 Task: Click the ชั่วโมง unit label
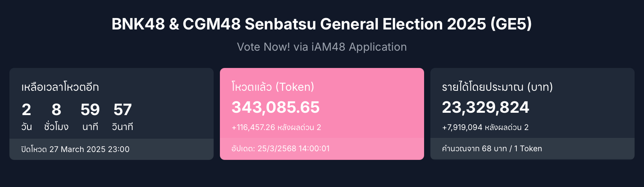[56, 127]
